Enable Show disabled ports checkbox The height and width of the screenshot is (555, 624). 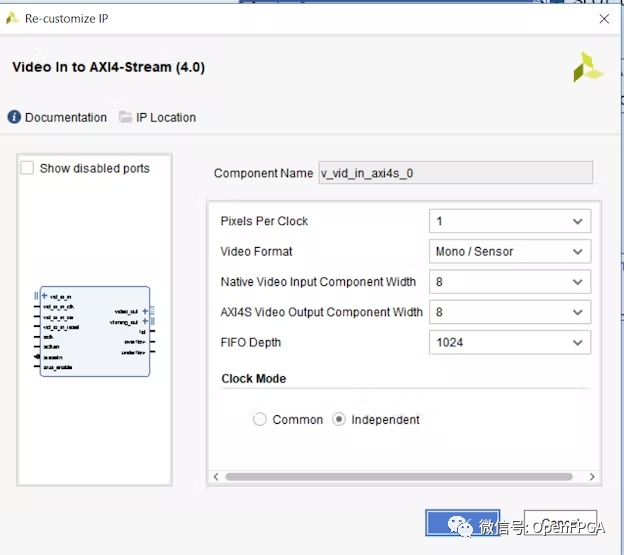point(28,168)
